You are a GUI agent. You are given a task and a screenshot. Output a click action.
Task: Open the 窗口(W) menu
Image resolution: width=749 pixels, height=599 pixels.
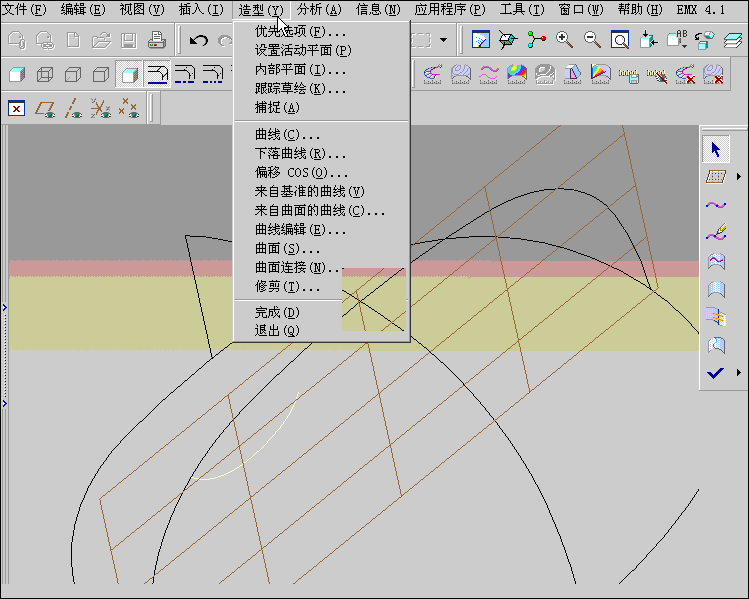click(581, 9)
